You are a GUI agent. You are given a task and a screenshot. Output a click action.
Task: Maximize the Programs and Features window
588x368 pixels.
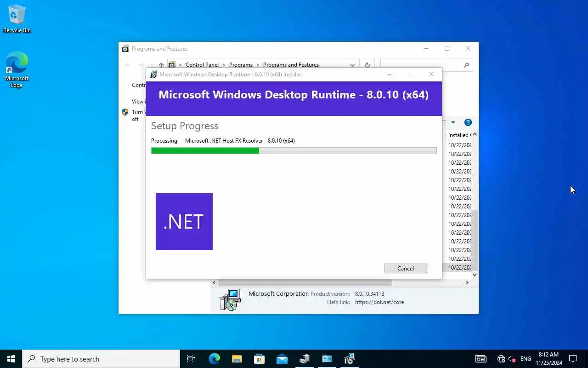point(447,48)
